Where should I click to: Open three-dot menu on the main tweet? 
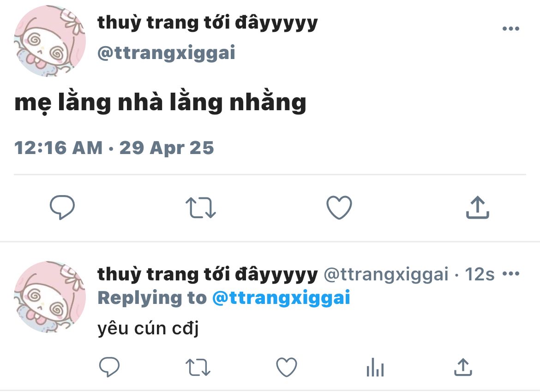511,29
